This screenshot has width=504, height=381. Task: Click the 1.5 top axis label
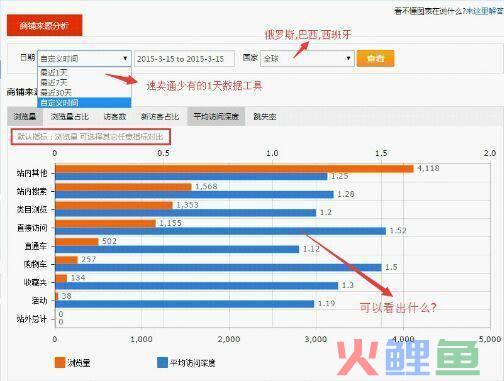381,153
